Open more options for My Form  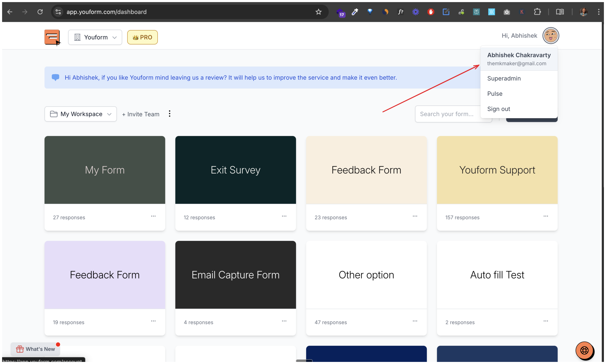(153, 216)
